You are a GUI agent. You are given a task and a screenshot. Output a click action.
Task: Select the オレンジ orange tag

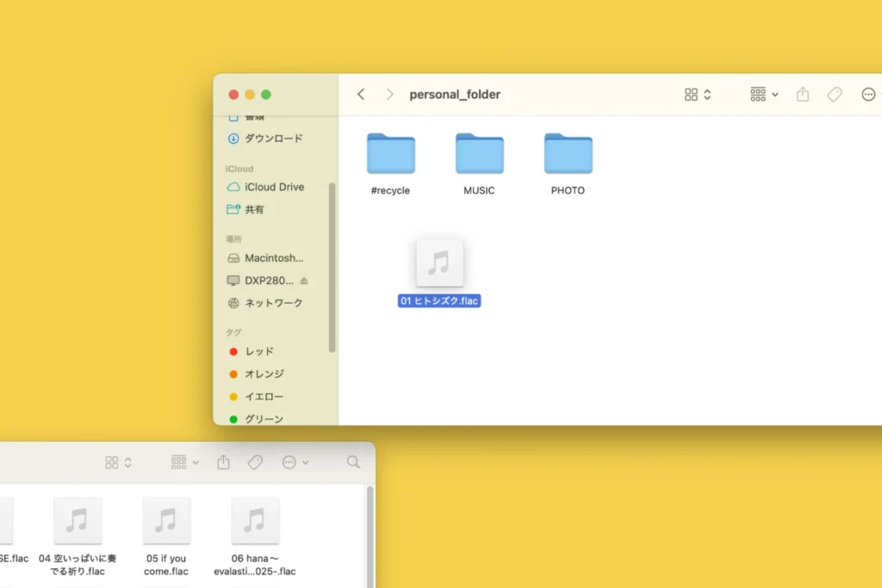click(264, 374)
